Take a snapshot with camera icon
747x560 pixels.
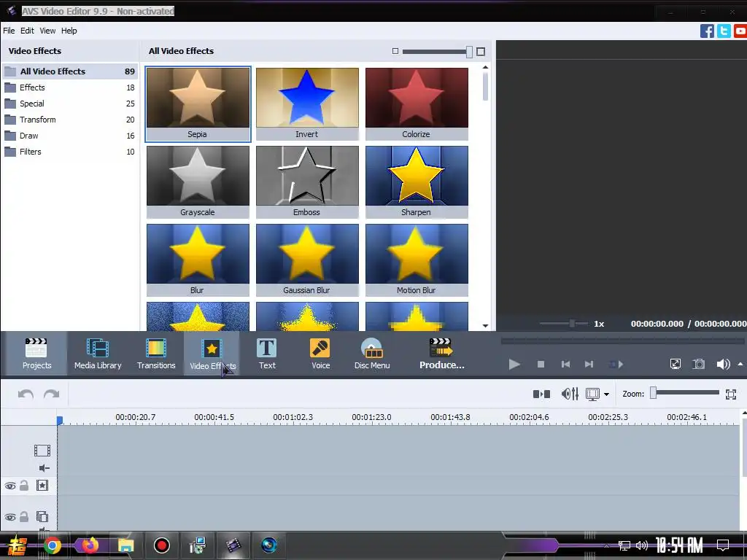point(698,365)
